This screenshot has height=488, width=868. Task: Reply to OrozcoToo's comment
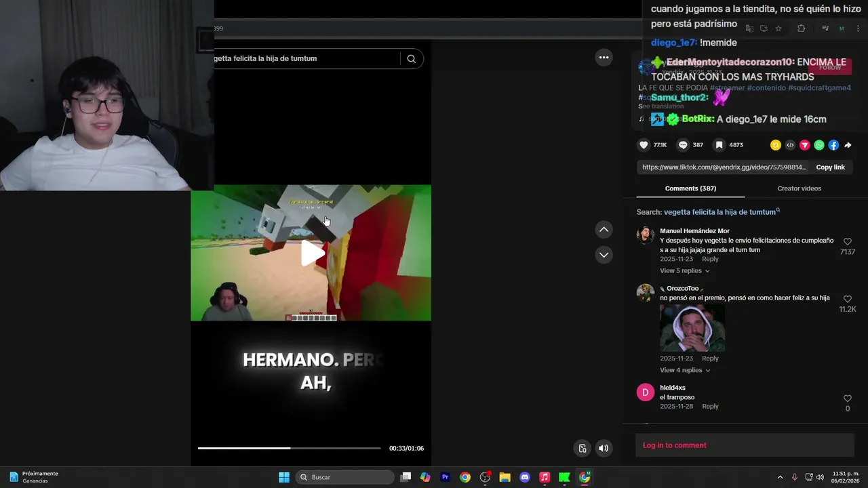coord(710,359)
